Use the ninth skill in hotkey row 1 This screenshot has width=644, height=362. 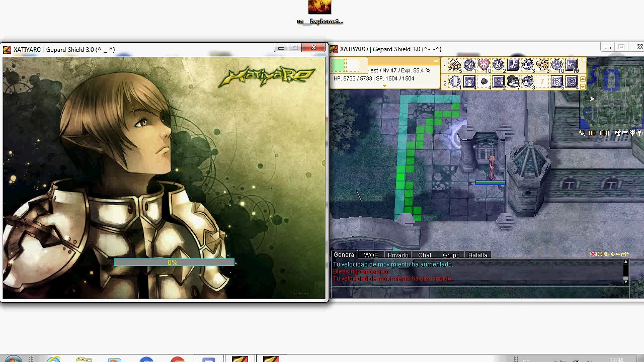point(572,65)
